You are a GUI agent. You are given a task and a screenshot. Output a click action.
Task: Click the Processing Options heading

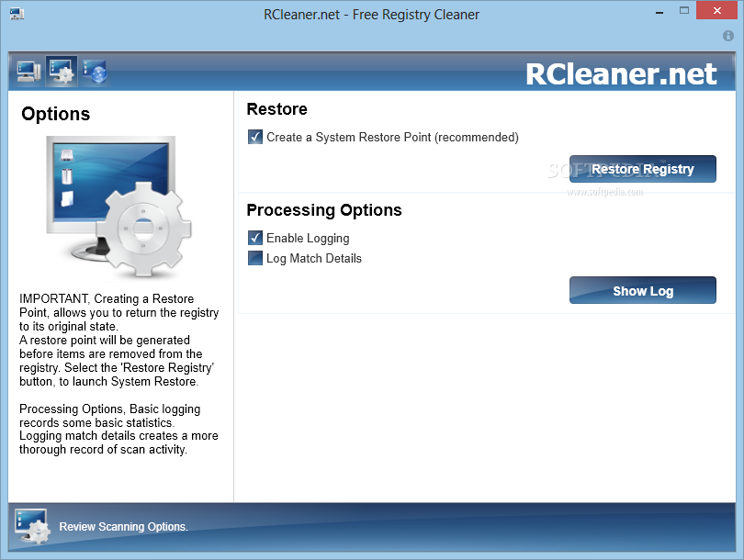[324, 210]
